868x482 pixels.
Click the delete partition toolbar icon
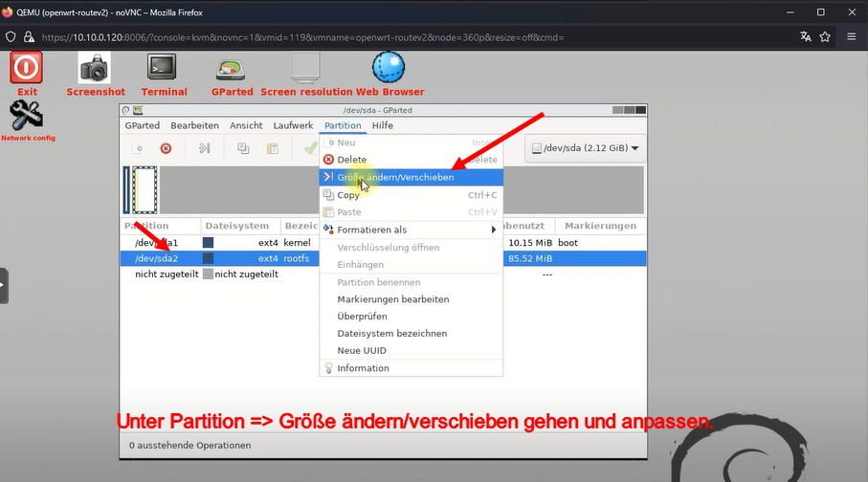[x=166, y=148]
